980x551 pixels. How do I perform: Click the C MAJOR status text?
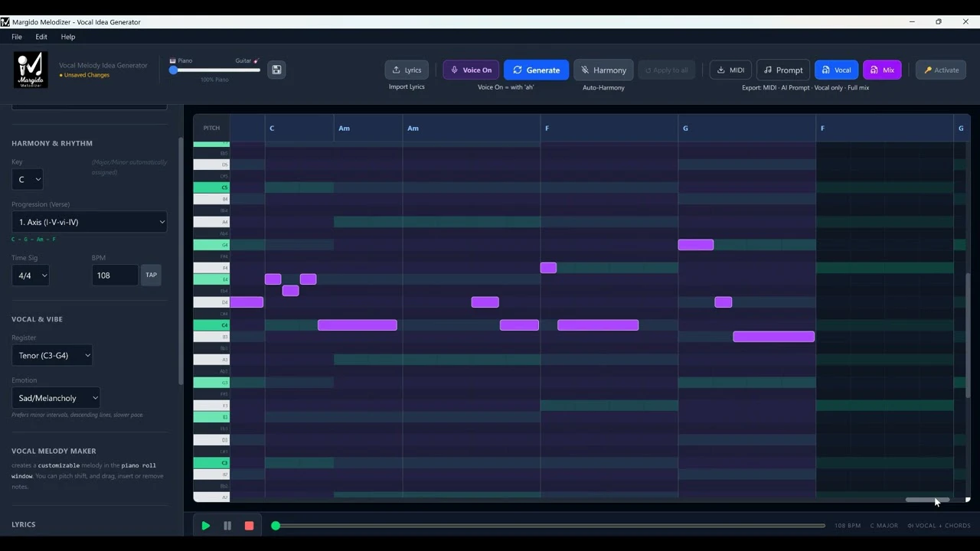pyautogui.click(x=884, y=526)
